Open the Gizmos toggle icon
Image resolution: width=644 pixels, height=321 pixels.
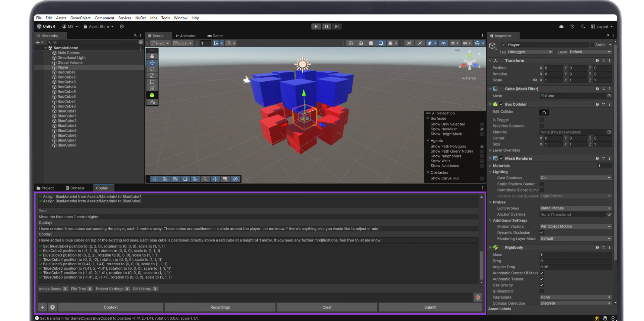[x=477, y=43]
